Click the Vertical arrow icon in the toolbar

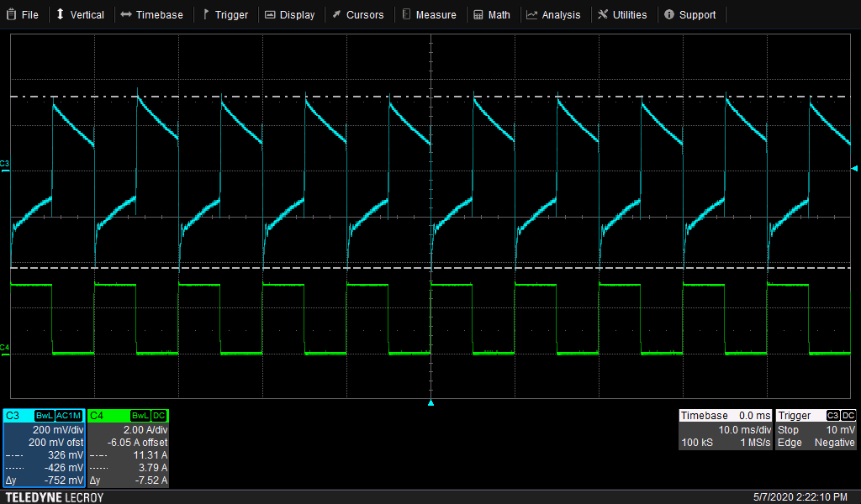[x=59, y=13]
